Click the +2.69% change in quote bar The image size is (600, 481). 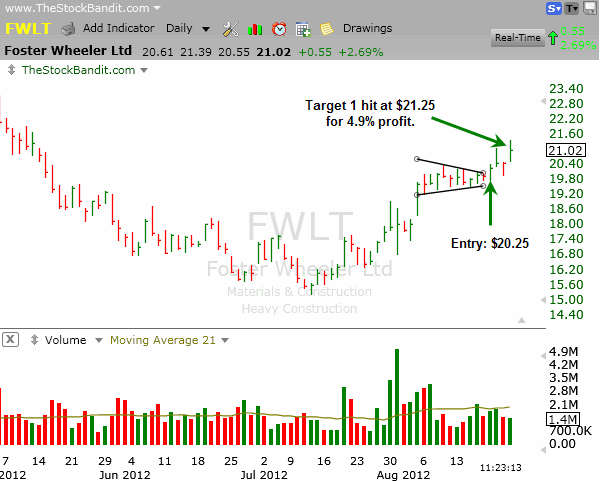(x=361, y=52)
